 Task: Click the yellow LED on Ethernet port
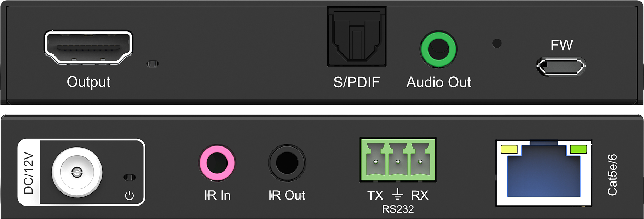tap(509, 150)
